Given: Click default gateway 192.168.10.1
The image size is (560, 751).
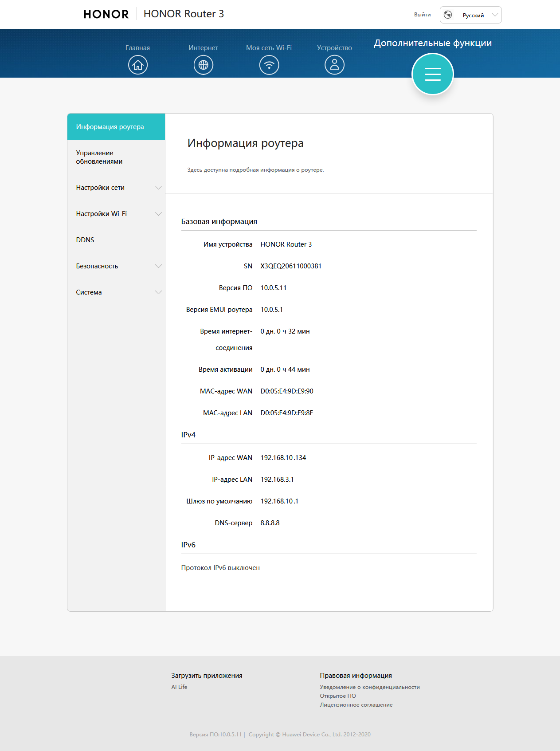Looking at the screenshot, I should click(x=279, y=501).
